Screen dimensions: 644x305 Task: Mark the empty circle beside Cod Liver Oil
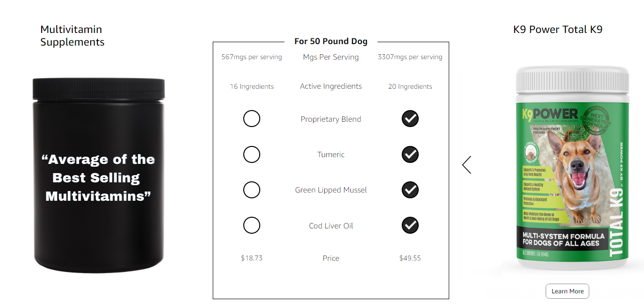point(251,225)
